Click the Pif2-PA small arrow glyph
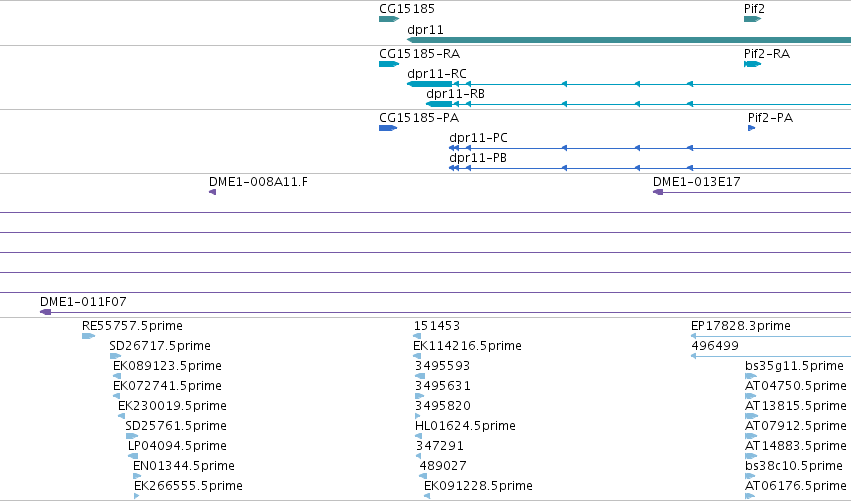The width and height of the screenshot is (851, 501). pyautogui.click(x=751, y=128)
